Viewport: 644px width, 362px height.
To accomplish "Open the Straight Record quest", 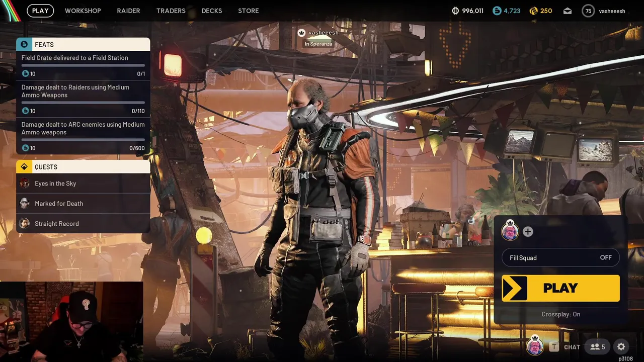I will [83, 224].
